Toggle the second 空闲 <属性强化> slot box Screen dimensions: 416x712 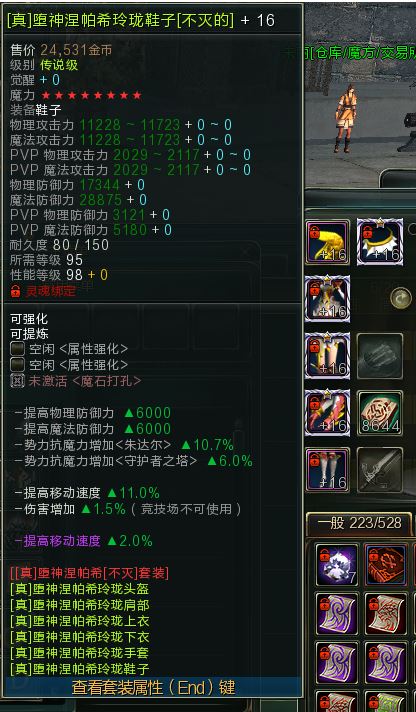click(17, 365)
